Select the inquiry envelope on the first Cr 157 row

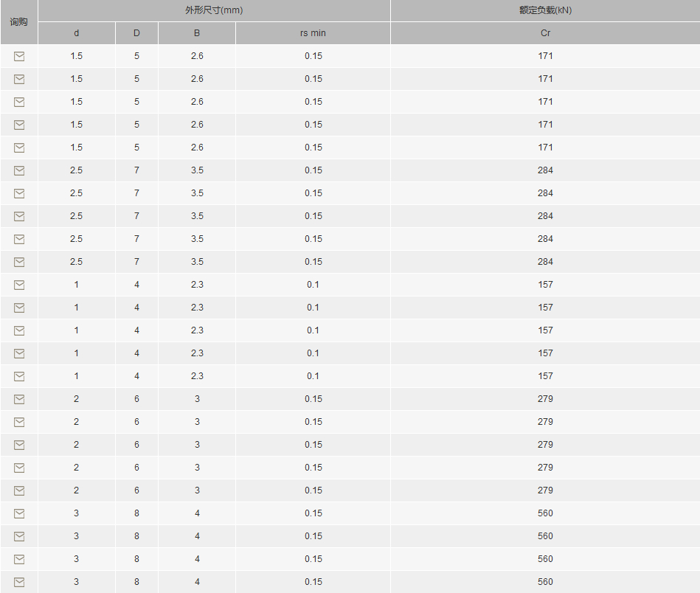coord(19,285)
